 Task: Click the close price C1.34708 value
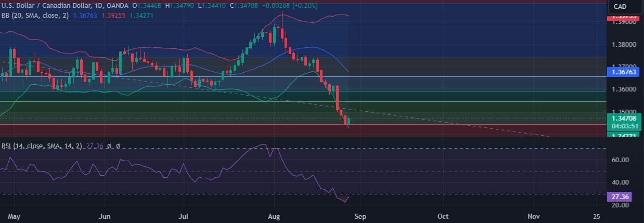tap(243, 6)
